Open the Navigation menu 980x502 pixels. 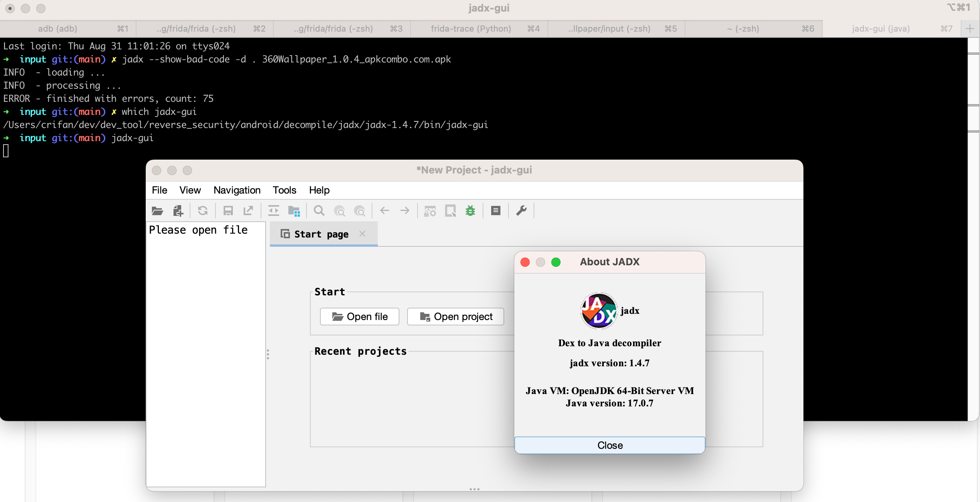(237, 190)
